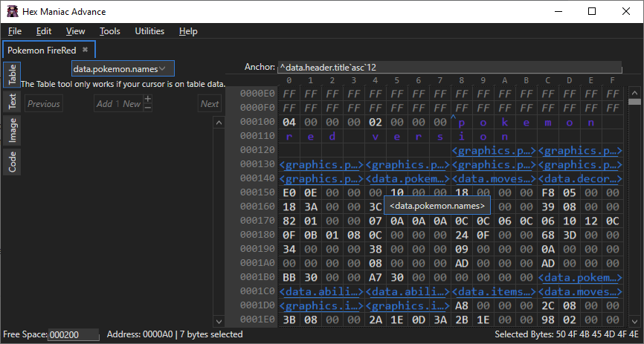Click the hex view scrollbar thumb
Image resolution: width=644 pixels, height=344 pixels.
pos(634,101)
